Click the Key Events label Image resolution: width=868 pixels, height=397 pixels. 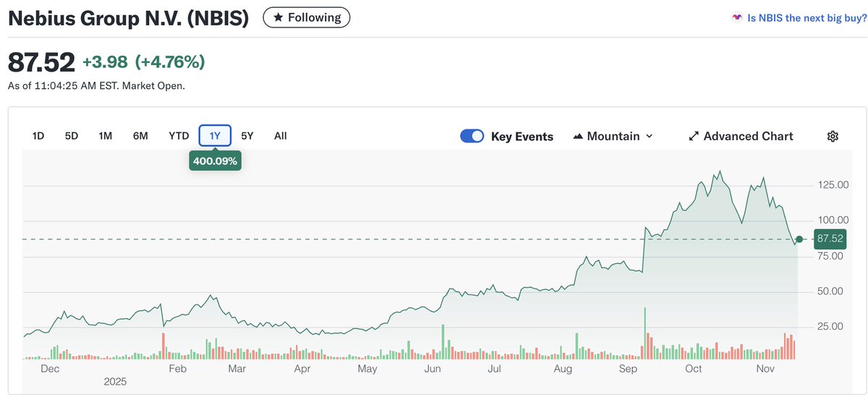pyautogui.click(x=522, y=136)
